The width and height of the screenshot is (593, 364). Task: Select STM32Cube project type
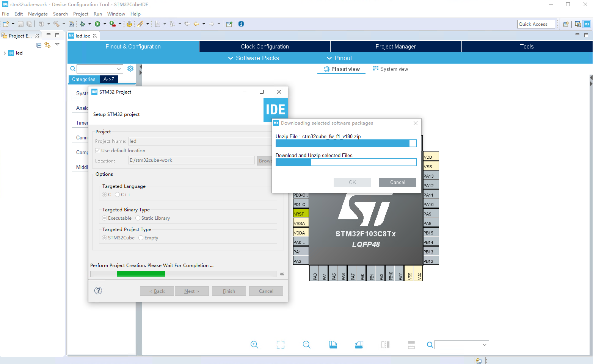(x=105, y=237)
